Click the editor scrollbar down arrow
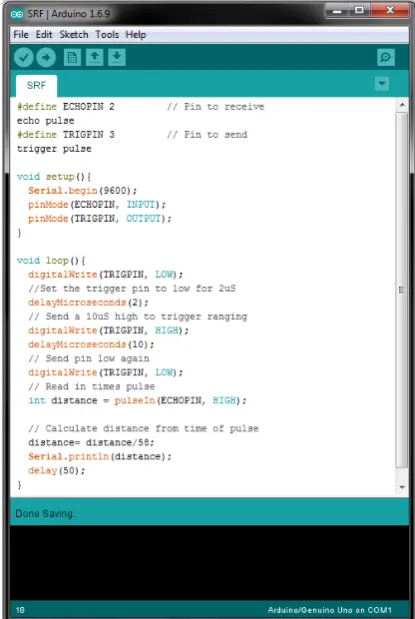The width and height of the screenshot is (415, 619). coord(402,488)
